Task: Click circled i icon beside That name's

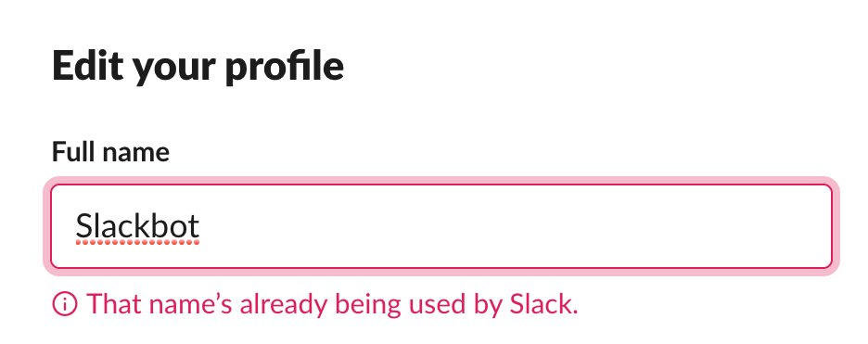Action: 65,303
